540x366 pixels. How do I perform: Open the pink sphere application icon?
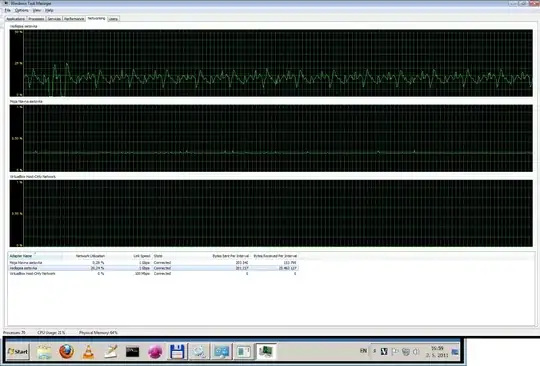tap(155, 352)
